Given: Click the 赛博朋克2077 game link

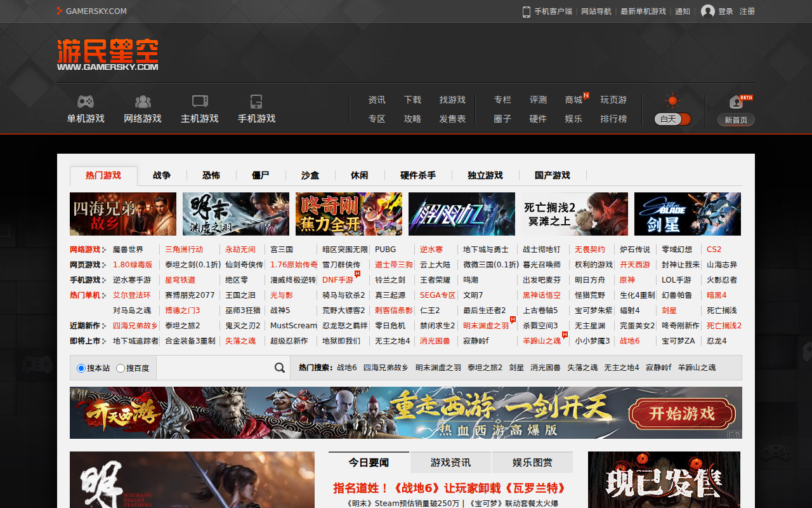Looking at the screenshot, I should tap(190, 295).
